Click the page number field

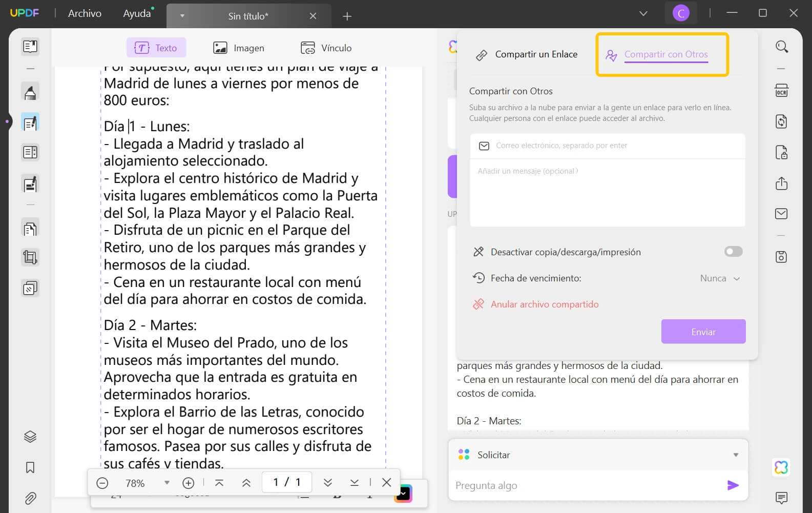[287, 482]
